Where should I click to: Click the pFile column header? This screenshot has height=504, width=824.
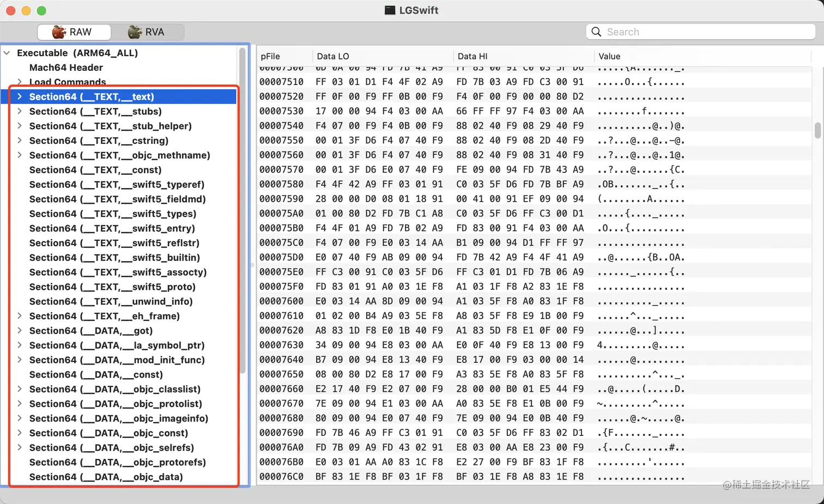pyautogui.click(x=284, y=56)
